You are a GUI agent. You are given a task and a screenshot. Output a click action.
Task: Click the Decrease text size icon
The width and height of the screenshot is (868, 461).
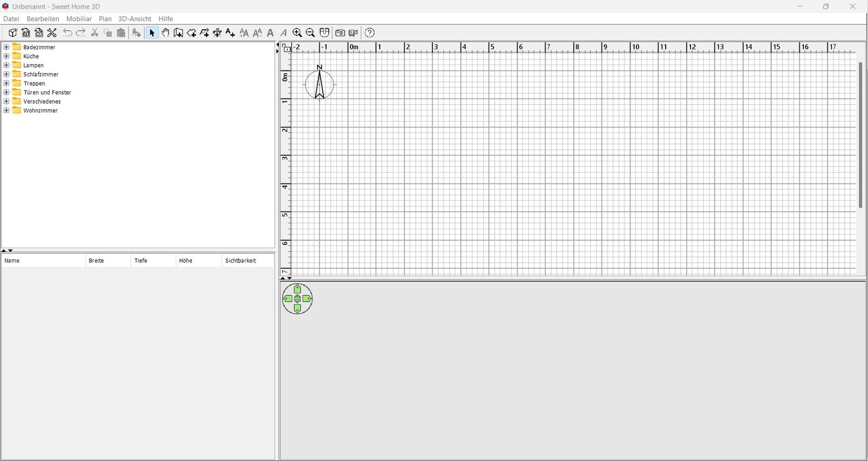[x=257, y=33]
